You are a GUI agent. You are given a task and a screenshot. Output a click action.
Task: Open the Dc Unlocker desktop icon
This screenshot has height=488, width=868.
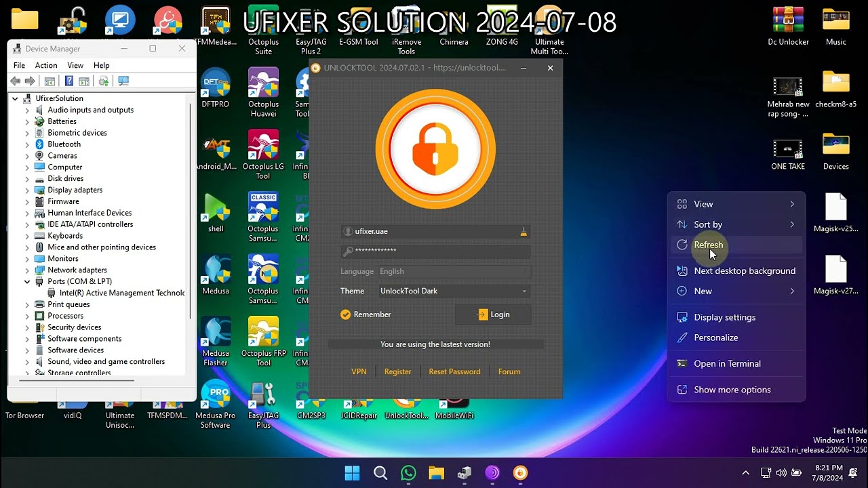click(788, 26)
